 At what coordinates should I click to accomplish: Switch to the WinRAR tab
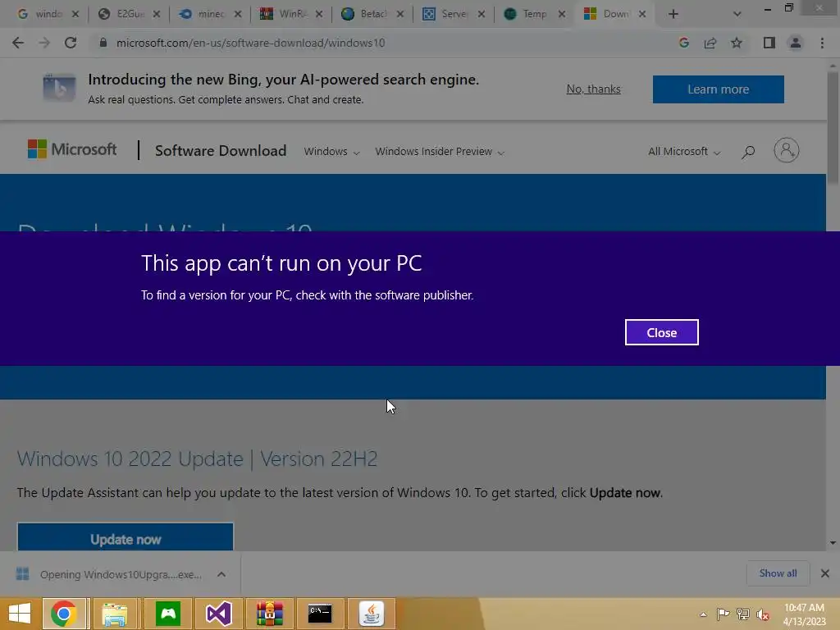coord(285,15)
